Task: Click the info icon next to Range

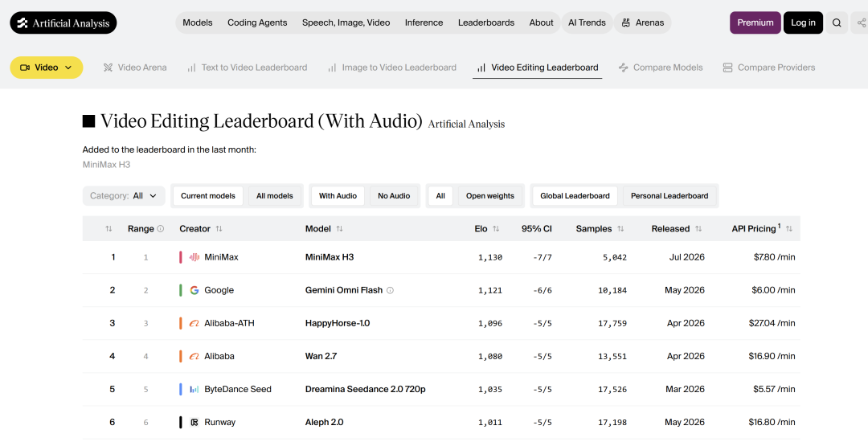Action: pos(161,228)
